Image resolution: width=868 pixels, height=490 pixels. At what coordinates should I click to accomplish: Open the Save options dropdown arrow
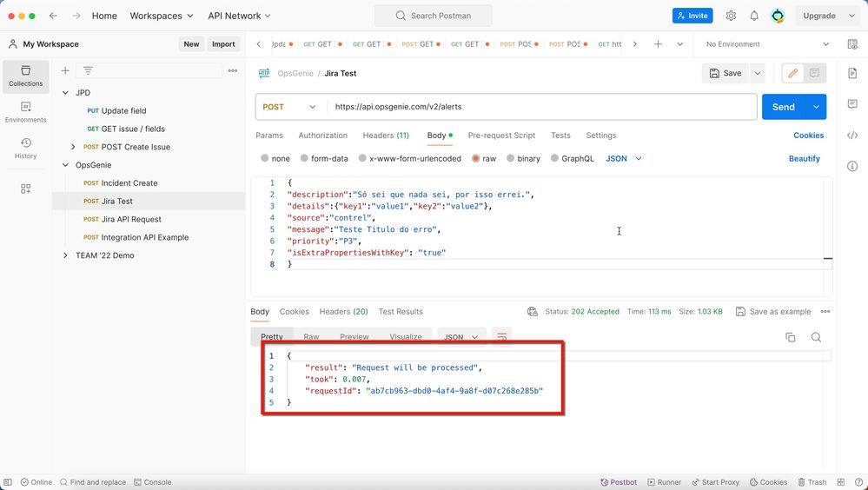758,73
